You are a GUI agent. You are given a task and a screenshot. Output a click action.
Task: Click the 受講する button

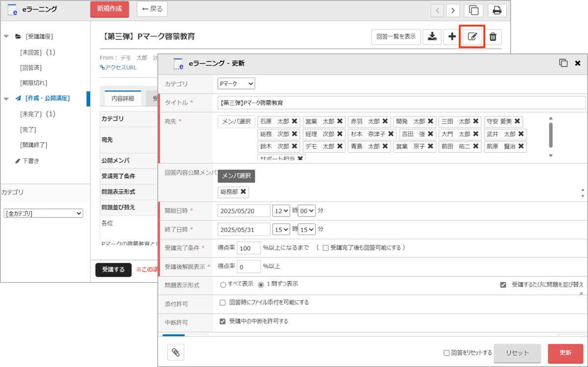(x=113, y=269)
